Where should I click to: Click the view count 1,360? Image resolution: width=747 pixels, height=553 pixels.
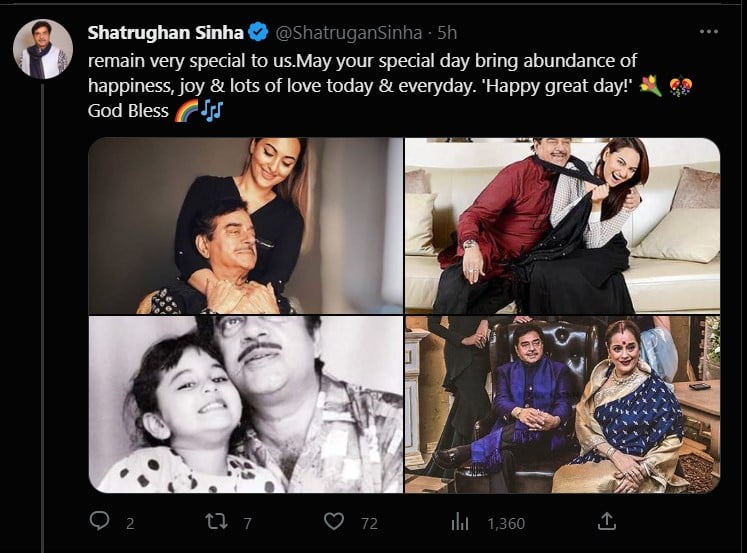(x=505, y=522)
